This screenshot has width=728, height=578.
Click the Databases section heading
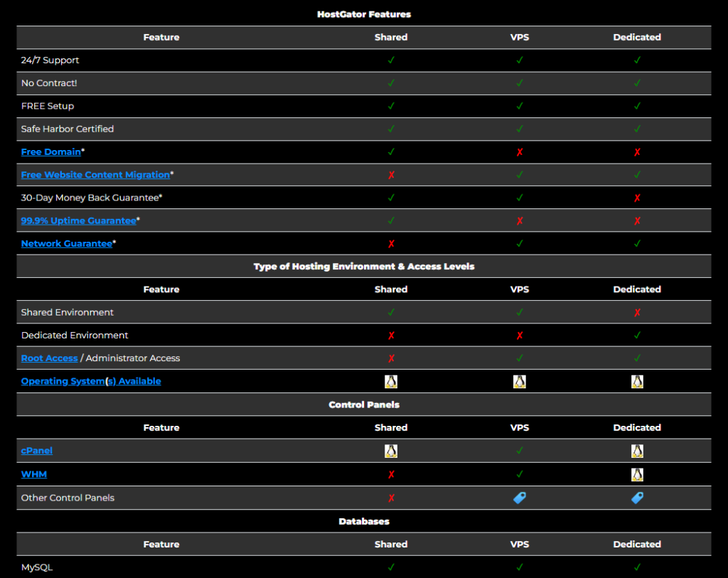pos(364,521)
